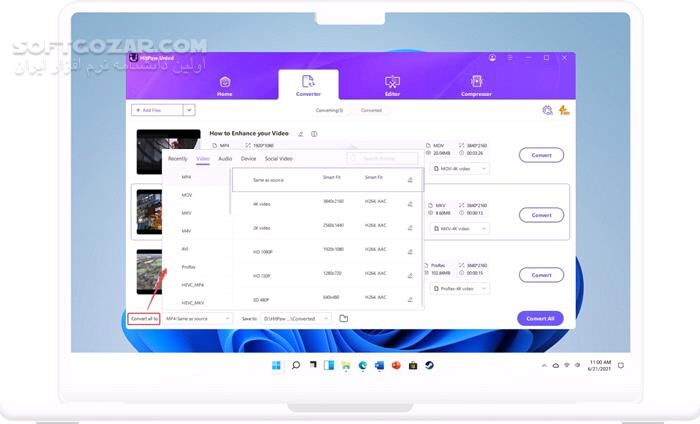Select the '2K video' preset
The height and width of the screenshot is (424, 700).
pyautogui.click(x=327, y=228)
